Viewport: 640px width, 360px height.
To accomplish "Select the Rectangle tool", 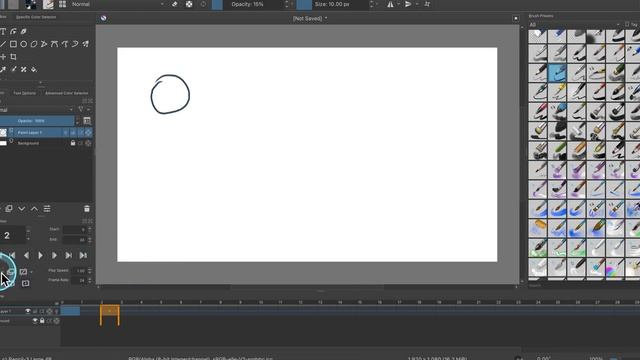I will pyautogui.click(x=13, y=44).
